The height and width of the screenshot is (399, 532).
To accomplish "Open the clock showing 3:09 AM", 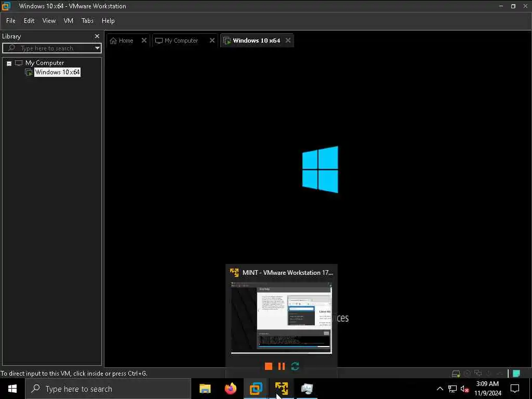I will pyautogui.click(x=487, y=389).
